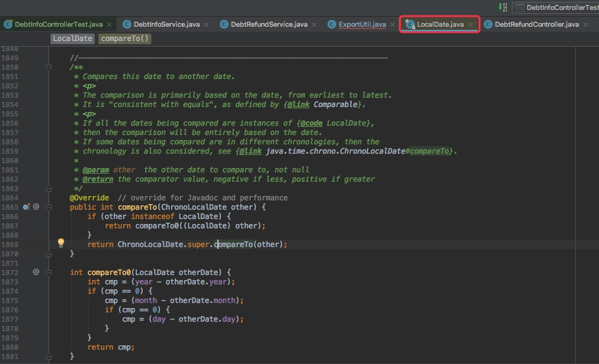
Task: Collapse the compareTo0 method body
Action: 49,272
